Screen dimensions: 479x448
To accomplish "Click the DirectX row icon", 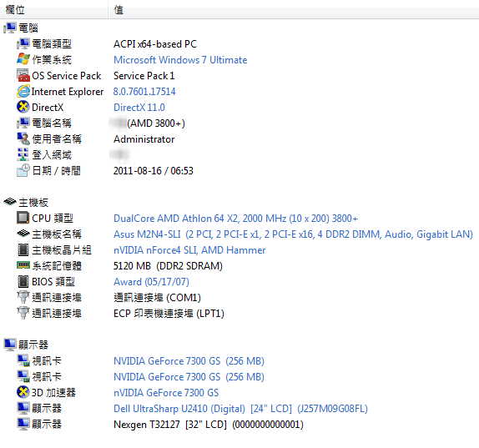I will (23, 107).
